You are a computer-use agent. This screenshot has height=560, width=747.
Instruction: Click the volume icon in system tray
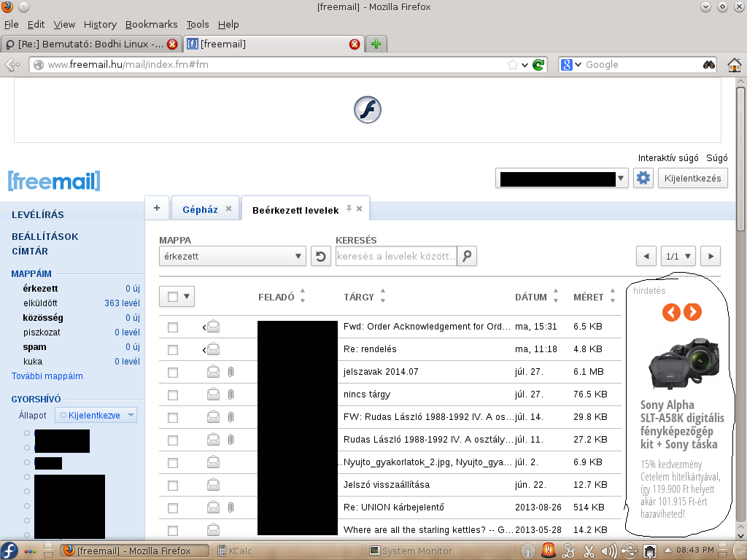pos(608,551)
